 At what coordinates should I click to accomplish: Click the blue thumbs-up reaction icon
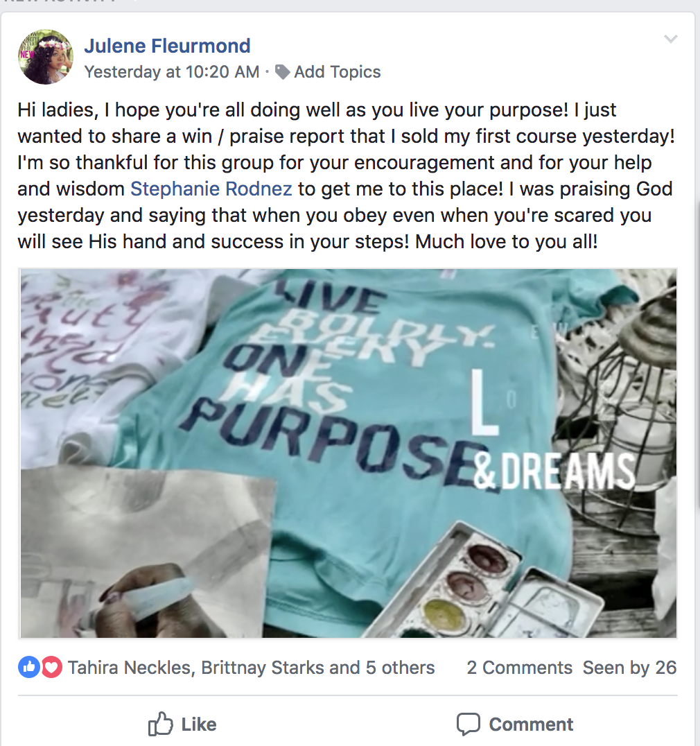click(29, 668)
